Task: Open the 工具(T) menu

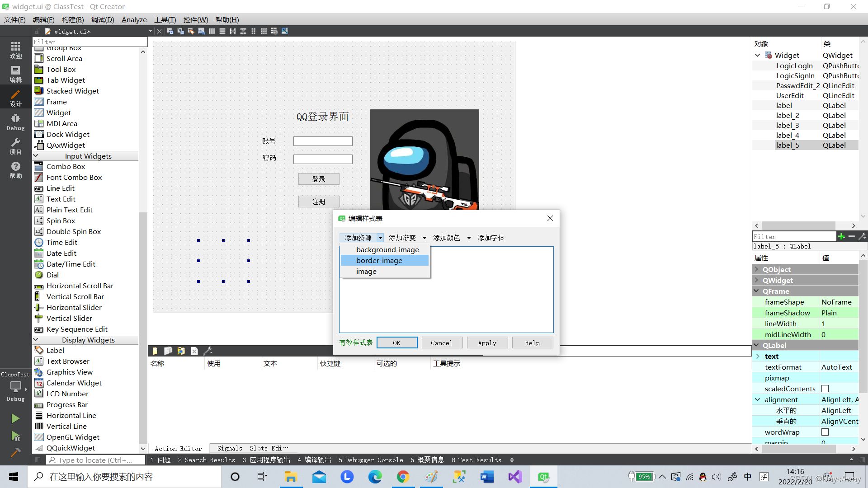Action: point(165,19)
